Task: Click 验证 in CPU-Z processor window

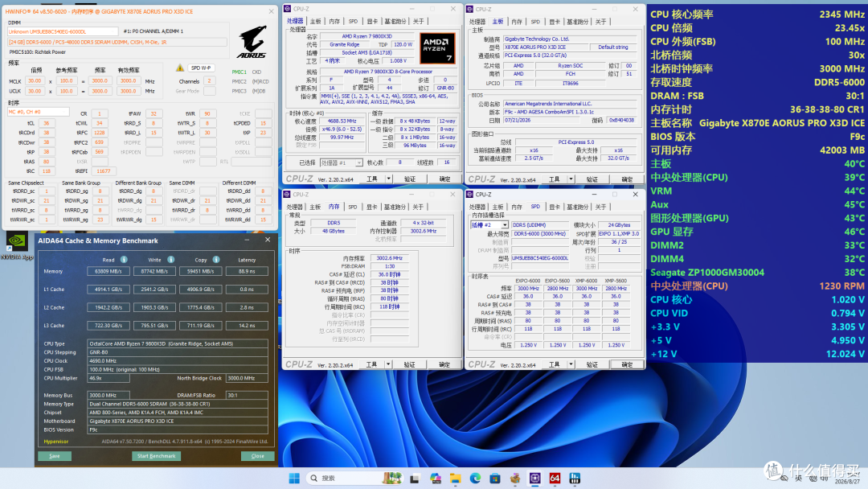Action: coord(410,179)
